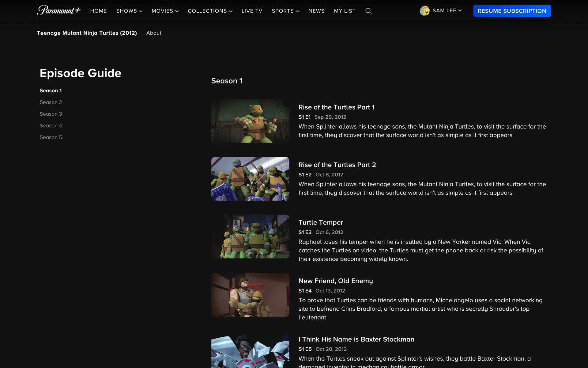This screenshot has height=368, width=588.
Task: Click the description mentioning Chris Bradford
Action: tap(420, 309)
